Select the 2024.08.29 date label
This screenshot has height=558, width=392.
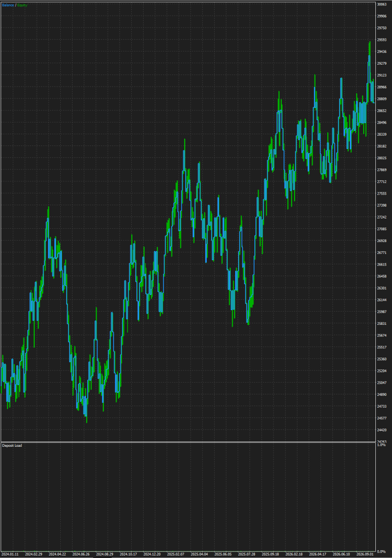(x=105, y=554)
